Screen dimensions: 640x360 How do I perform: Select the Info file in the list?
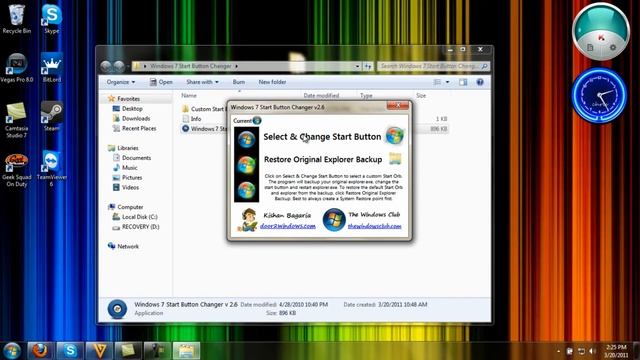pyautogui.click(x=196, y=119)
